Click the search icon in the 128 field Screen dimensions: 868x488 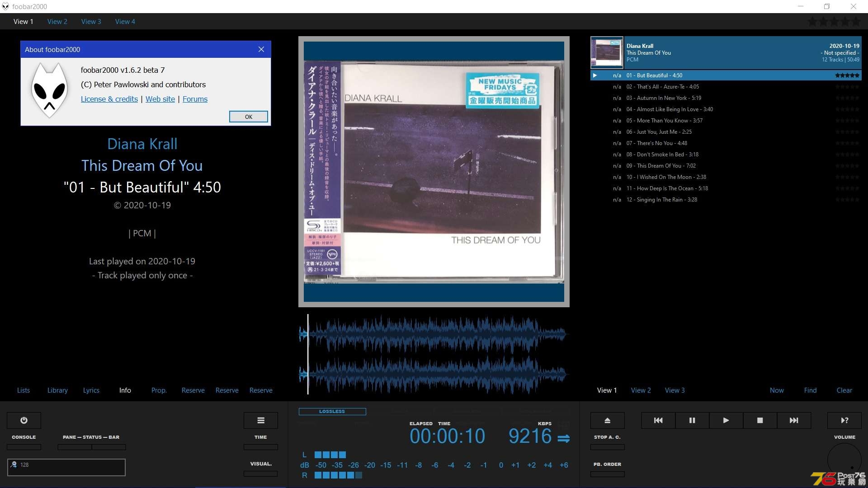(x=14, y=465)
